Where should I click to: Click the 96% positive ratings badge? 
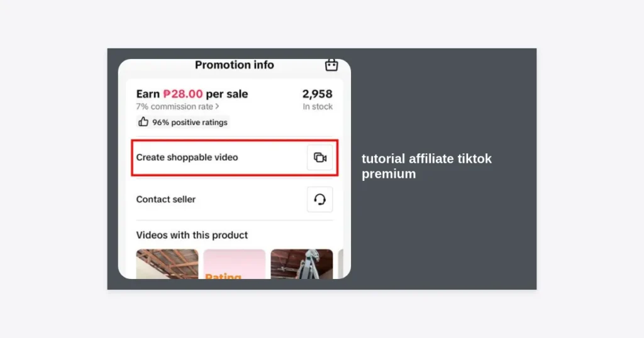click(183, 123)
